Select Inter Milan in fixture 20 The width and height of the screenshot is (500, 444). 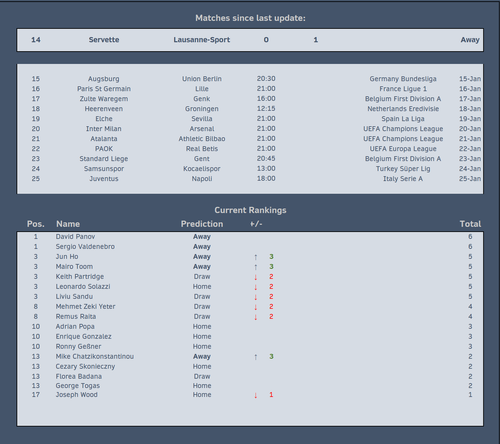(x=104, y=129)
